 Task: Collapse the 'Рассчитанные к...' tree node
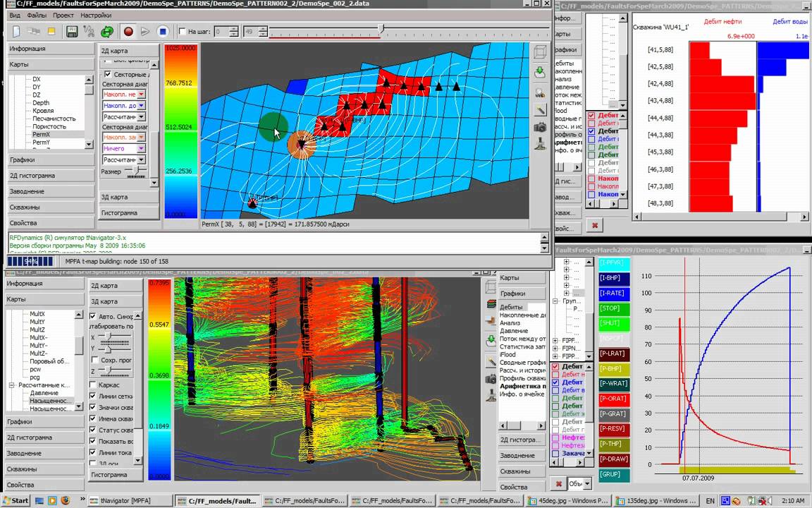[x=11, y=385]
